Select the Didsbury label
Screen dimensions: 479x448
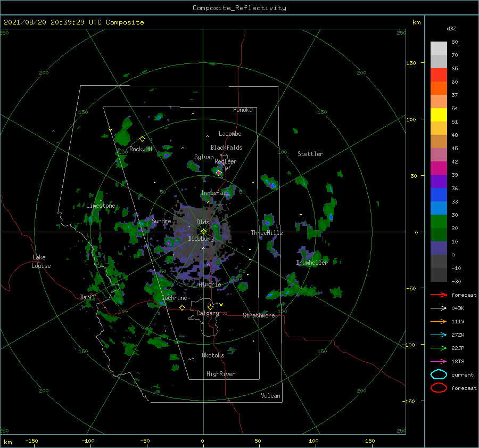(201, 239)
